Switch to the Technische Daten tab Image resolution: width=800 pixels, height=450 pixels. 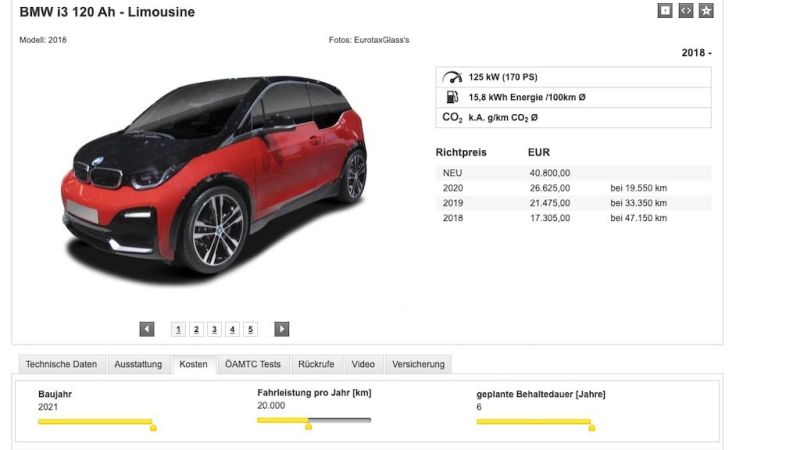click(x=62, y=364)
